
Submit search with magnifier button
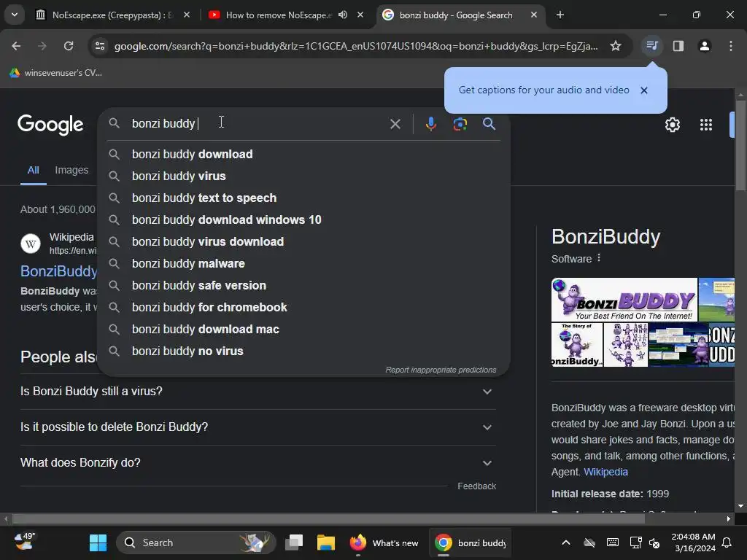coord(489,124)
